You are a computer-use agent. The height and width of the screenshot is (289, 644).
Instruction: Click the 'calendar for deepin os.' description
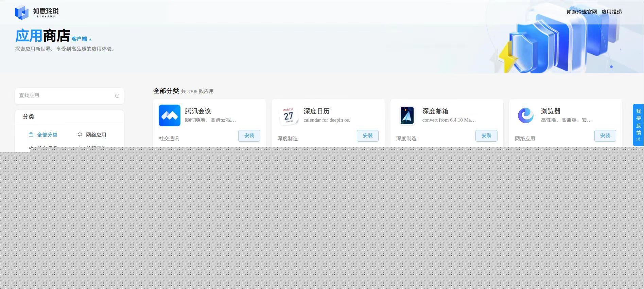[327, 120]
